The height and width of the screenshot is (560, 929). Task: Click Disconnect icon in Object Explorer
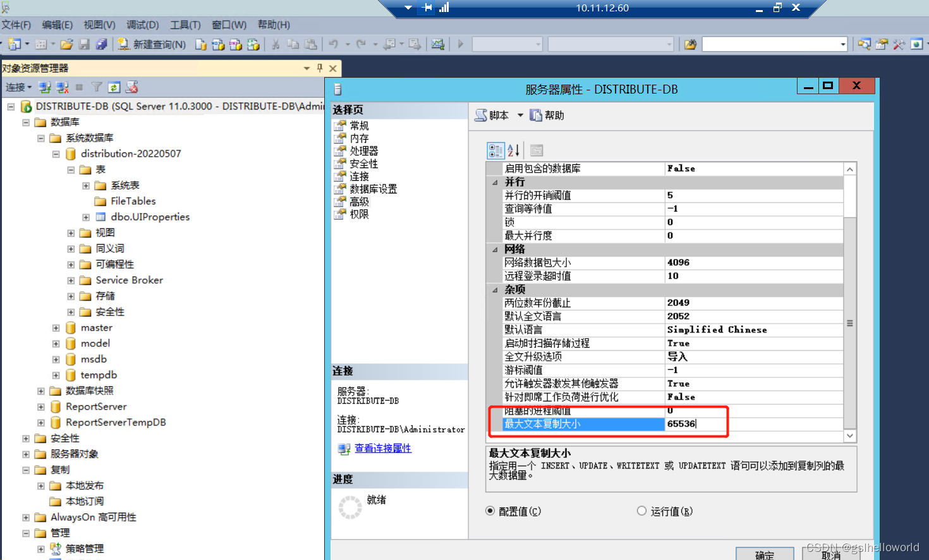(62, 87)
